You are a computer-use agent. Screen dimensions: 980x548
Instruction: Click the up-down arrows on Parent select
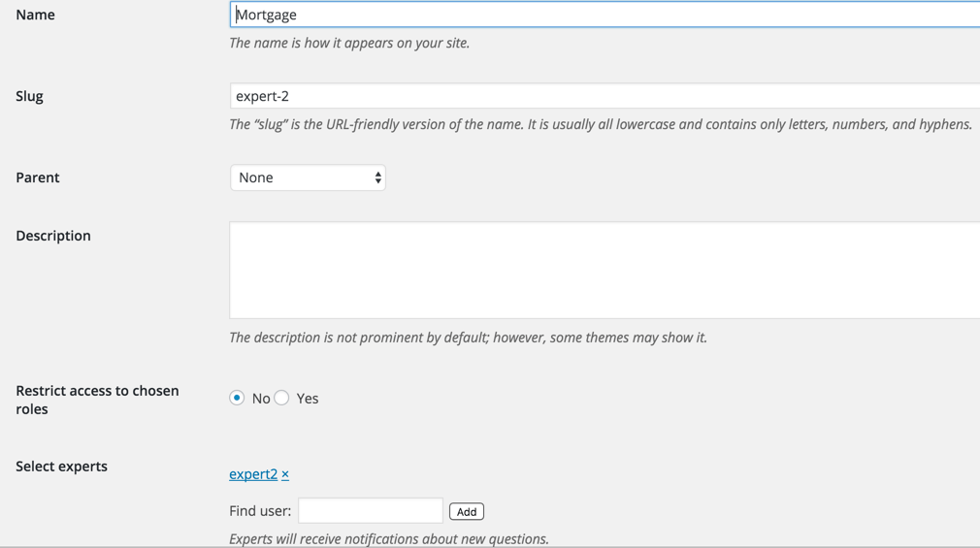(x=377, y=177)
